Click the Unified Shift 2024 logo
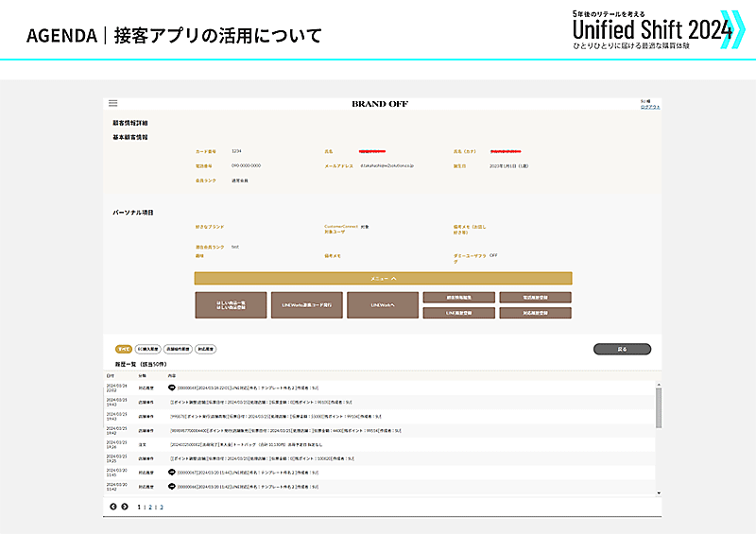756x534 pixels. pyautogui.click(x=652, y=30)
